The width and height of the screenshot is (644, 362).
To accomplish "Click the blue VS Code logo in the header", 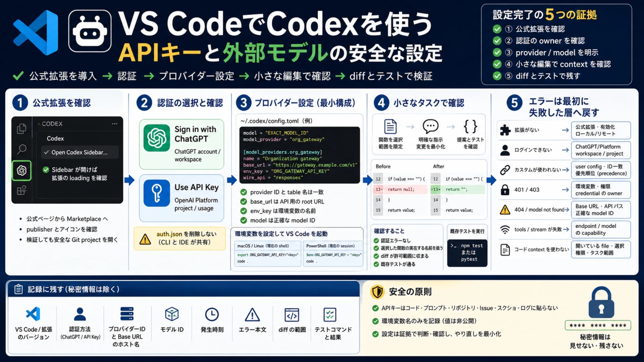I will 35,32.
